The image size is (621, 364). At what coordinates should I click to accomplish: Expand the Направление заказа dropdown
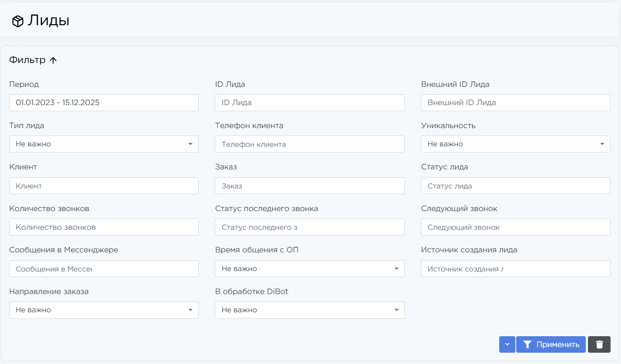click(103, 310)
